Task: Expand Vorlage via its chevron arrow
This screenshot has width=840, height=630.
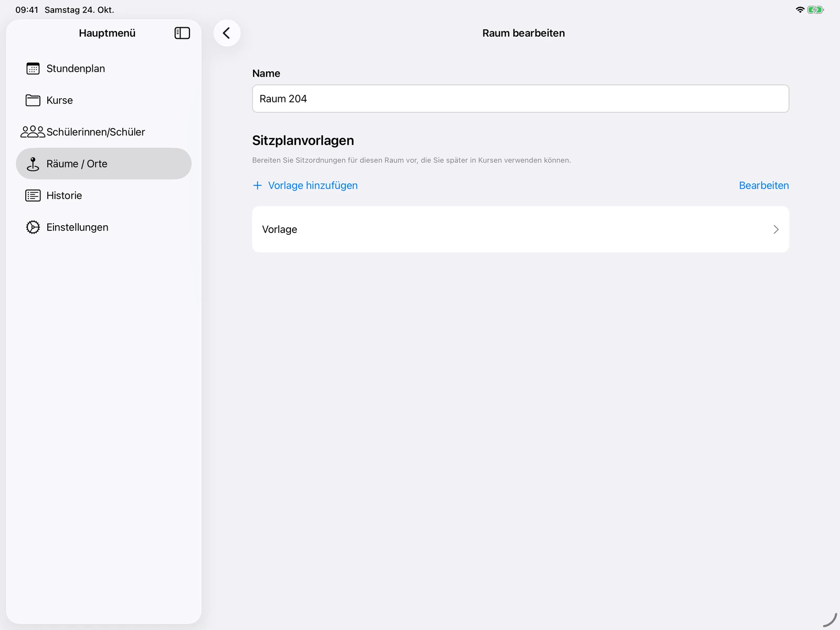Action: coord(776,229)
